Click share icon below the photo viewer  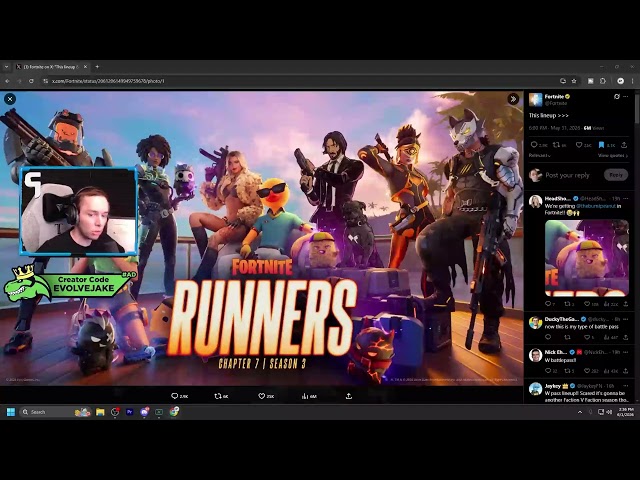[349, 396]
